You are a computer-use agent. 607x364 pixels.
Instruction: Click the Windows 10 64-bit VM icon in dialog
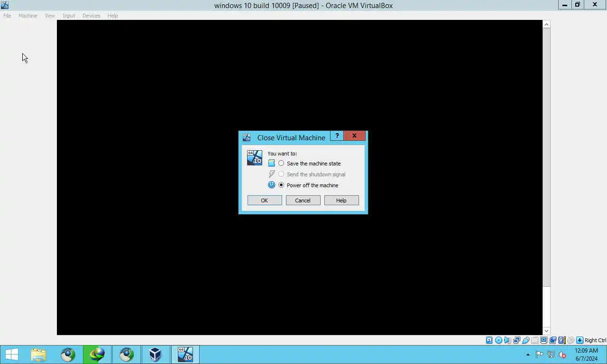[x=255, y=158]
